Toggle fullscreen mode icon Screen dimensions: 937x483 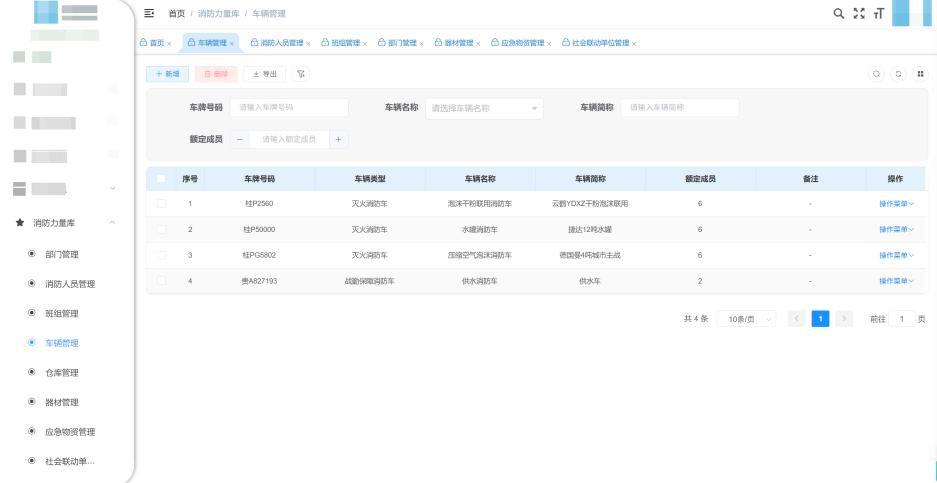tap(860, 12)
